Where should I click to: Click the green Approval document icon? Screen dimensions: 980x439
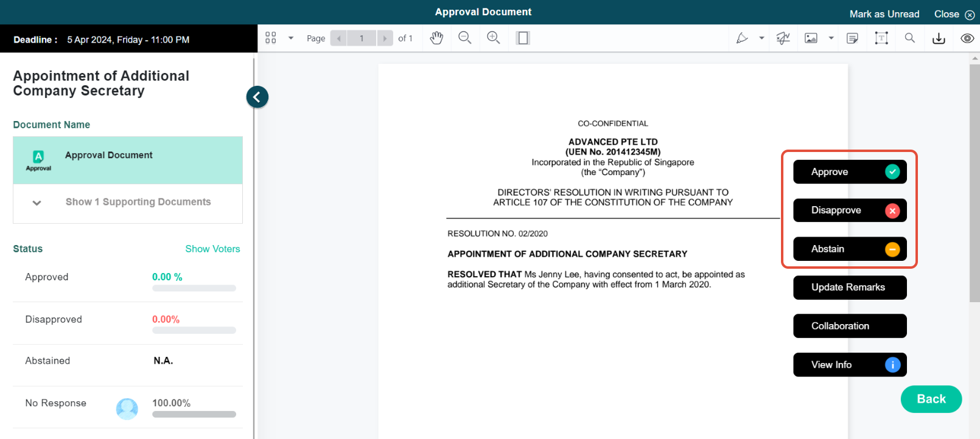tap(38, 161)
